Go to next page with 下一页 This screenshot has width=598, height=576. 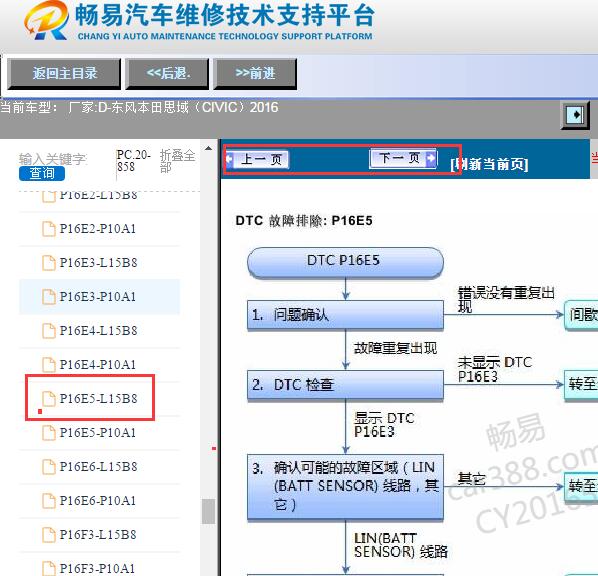click(403, 158)
